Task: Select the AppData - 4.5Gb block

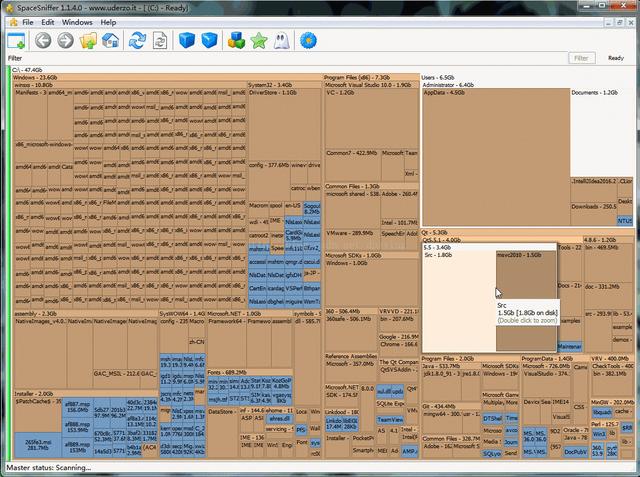Action: [496, 157]
